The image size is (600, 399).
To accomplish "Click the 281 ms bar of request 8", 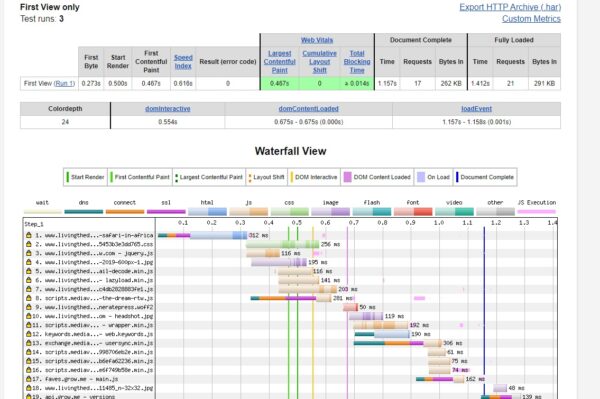I will tap(291, 298).
